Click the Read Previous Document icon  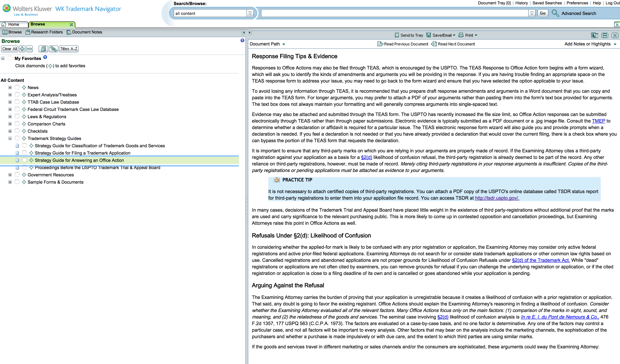[x=380, y=44]
